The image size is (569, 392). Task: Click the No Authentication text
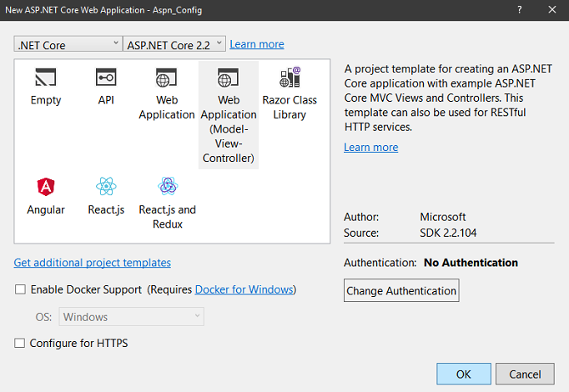[471, 263]
